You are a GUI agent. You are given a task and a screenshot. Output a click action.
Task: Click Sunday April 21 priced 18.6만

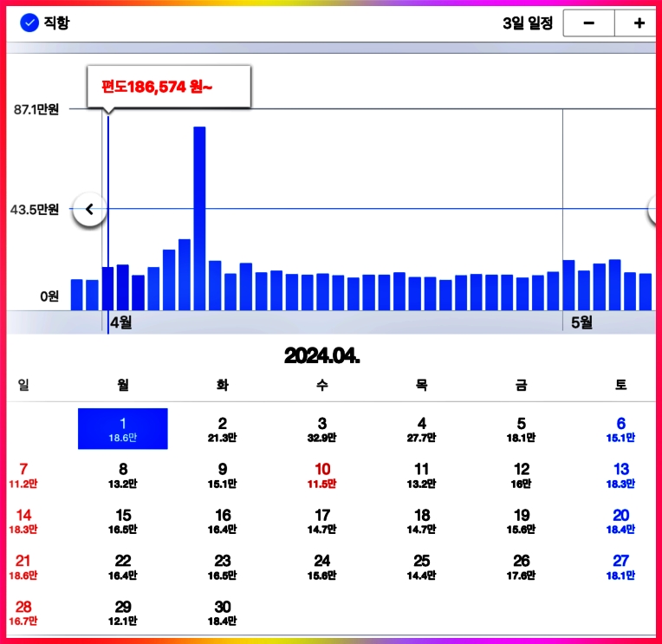point(23,567)
